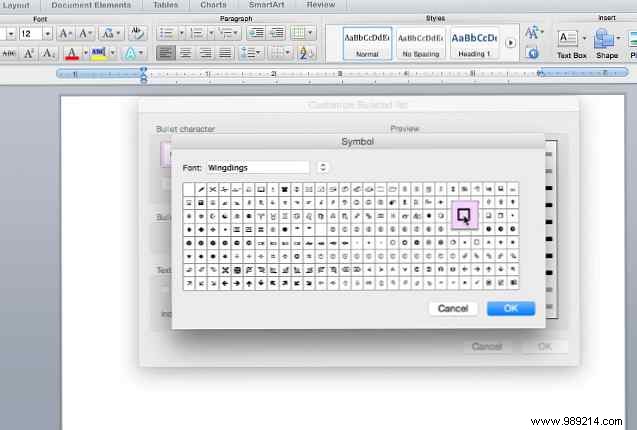Image resolution: width=637 pixels, height=430 pixels.
Task: Switch to the Layout tab
Action: click(15, 5)
